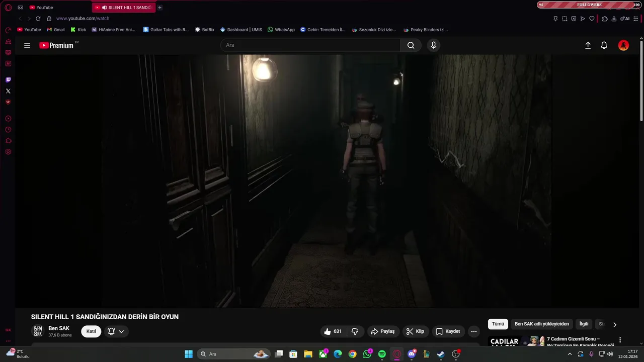Open Discord from the taskbar
644x362 pixels.
click(412, 354)
